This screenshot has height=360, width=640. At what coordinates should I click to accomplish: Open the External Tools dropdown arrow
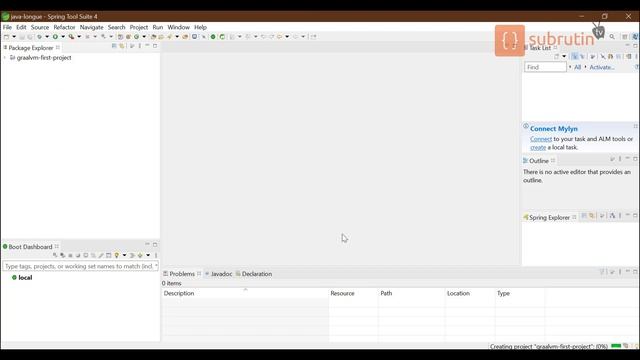pyautogui.click(x=79, y=37)
